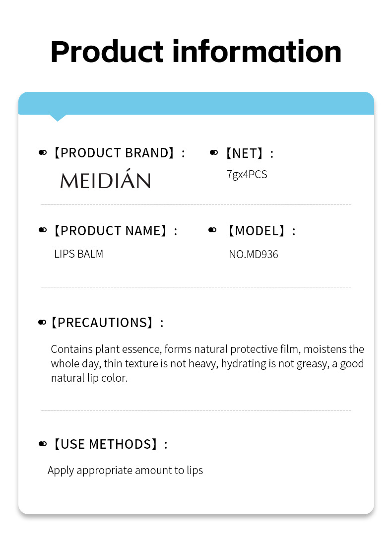Click the bullet icon beside NET
This screenshot has width=392, height=548.
coord(214,152)
